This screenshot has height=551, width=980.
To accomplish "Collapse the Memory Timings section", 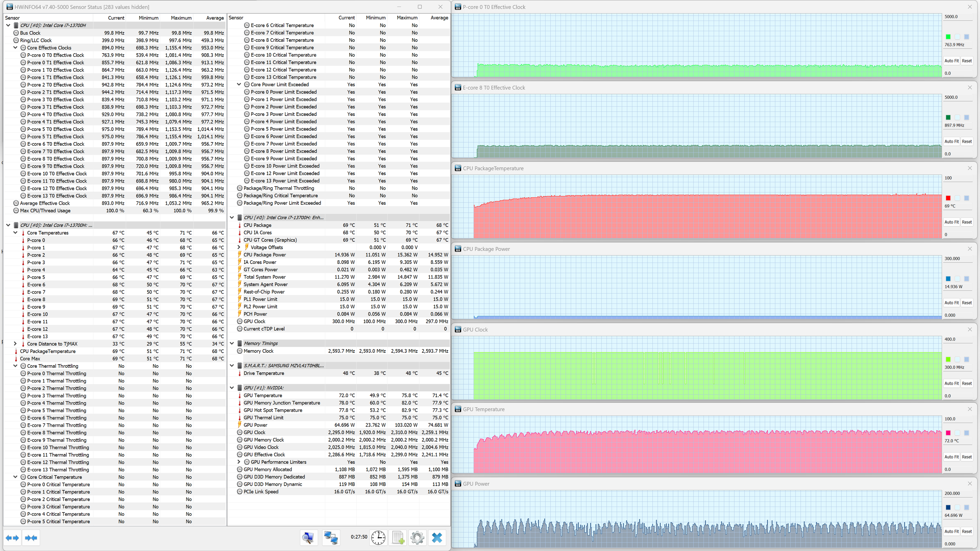I will [232, 343].
